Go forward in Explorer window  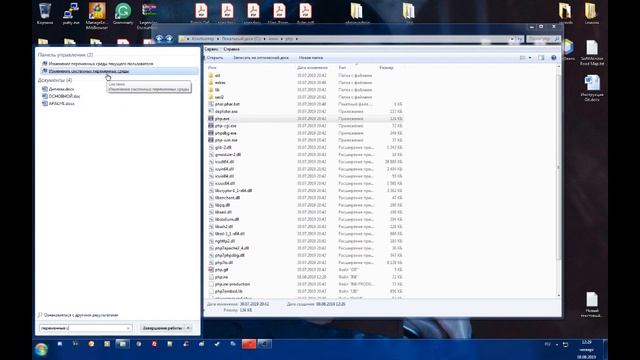click(x=169, y=38)
